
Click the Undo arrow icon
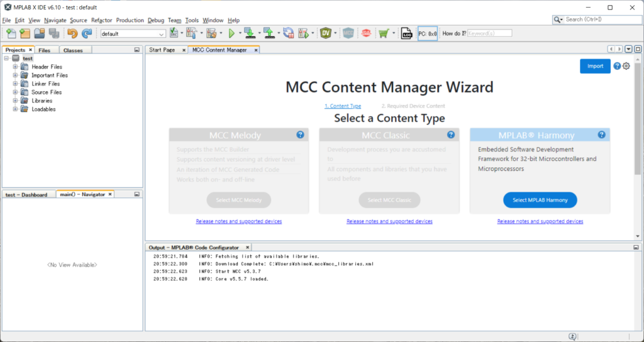(x=72, y=33)
